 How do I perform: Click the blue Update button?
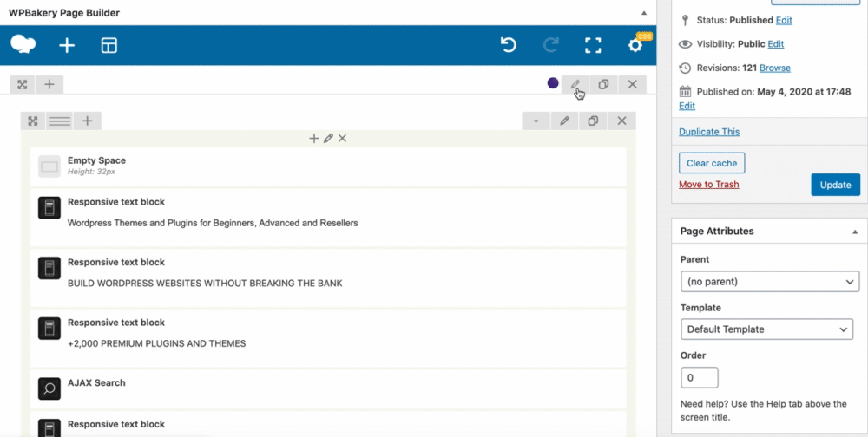tap(835, 185)
